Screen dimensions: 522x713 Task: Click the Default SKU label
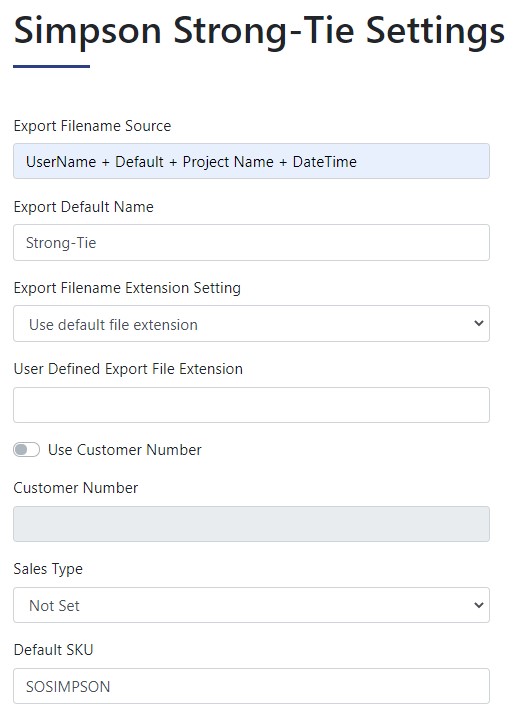point(53,650)
